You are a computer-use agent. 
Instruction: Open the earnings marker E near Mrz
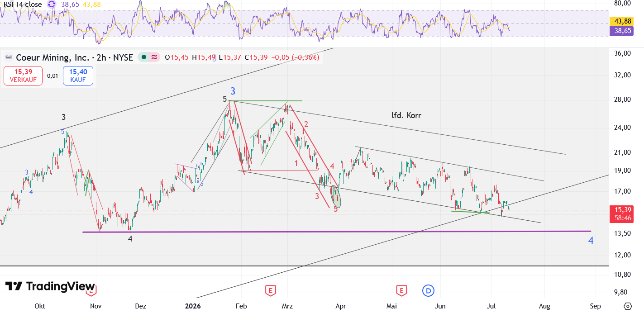coord(270,290)
